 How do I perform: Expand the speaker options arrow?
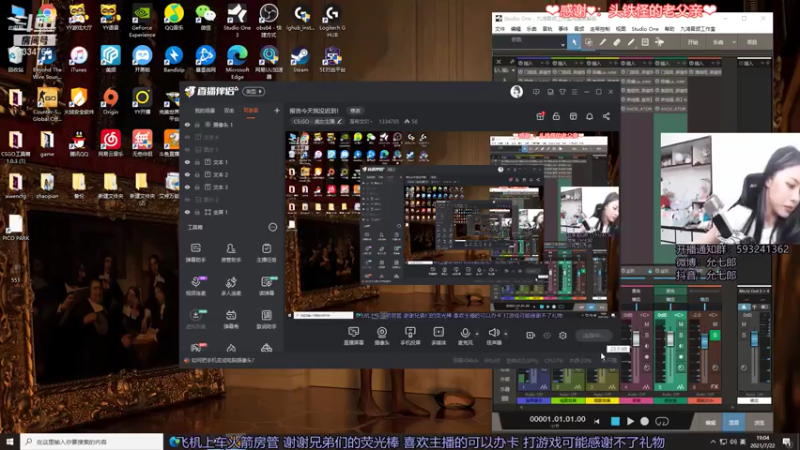click(x=506, y=334)
